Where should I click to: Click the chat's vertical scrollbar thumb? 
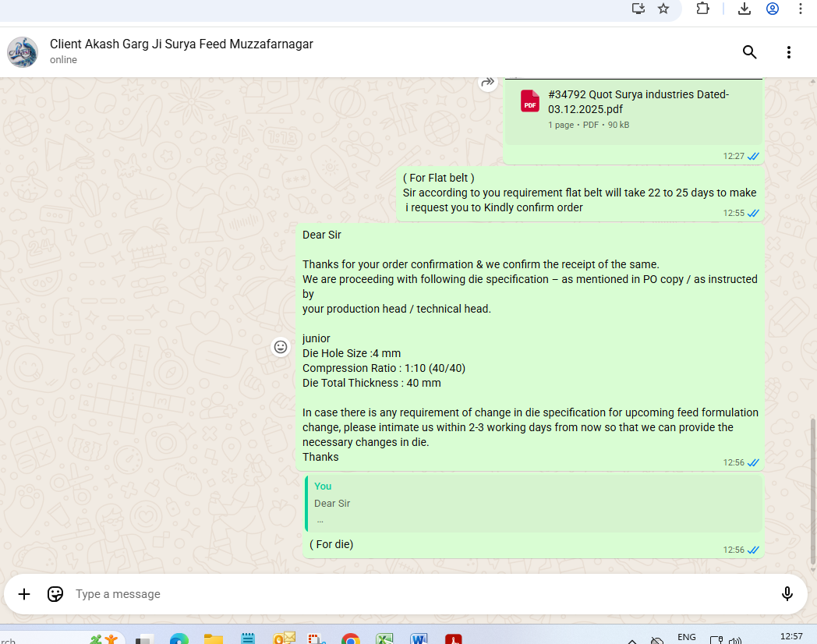pyautogui.click(x=813, y=491)
